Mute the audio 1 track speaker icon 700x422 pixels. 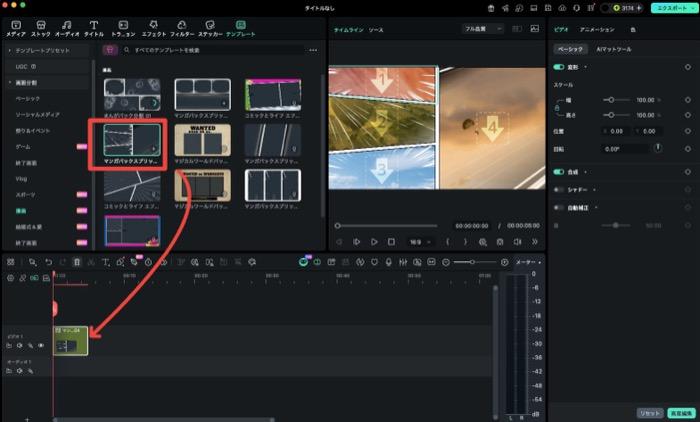20,371
